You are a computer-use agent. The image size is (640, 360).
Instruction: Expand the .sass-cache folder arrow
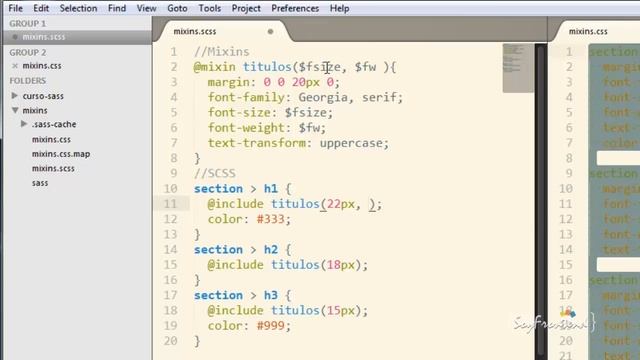24,124
